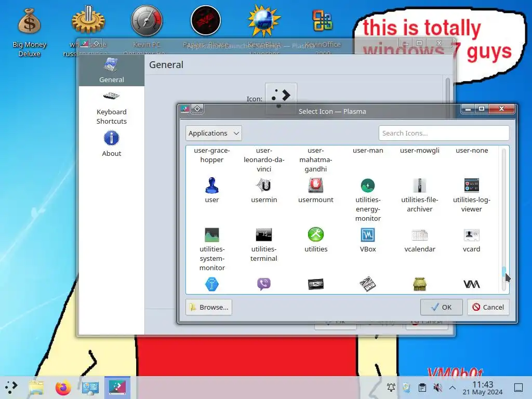
Task: Click the Browse... button
Action: pos(209,307)
